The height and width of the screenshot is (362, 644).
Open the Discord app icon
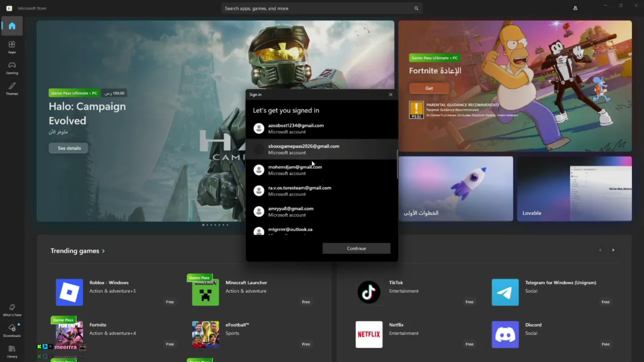click(x=505, y=334)
